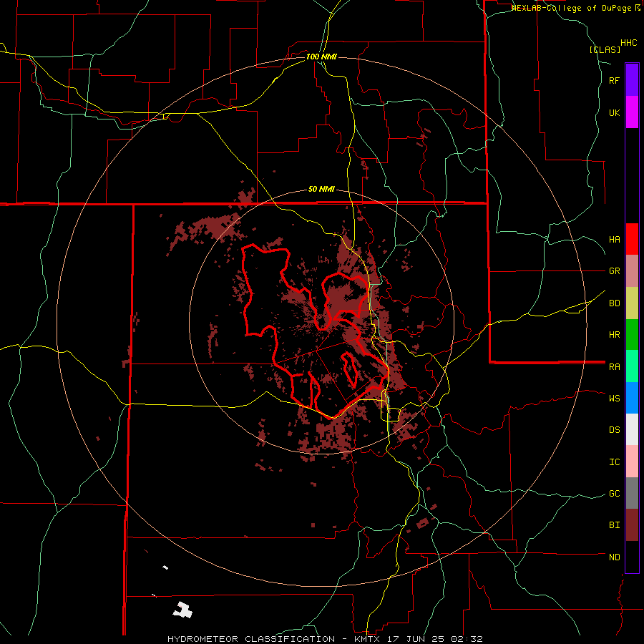Click the DS white legend swatch
This screenshot has width=644, height=644.
coord(632,429)
